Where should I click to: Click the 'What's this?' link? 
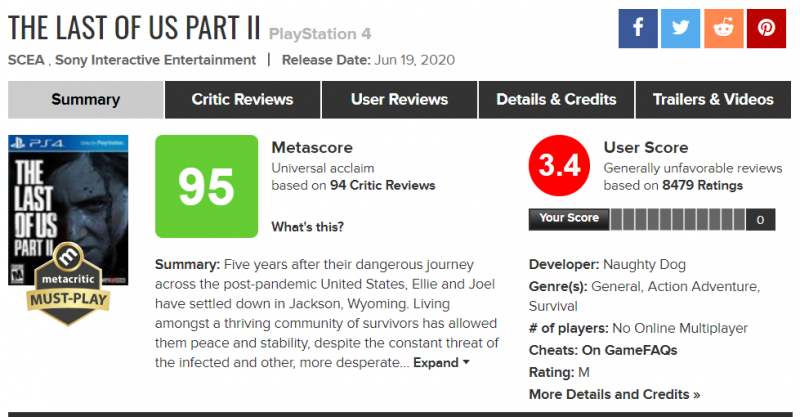(308, 227)
